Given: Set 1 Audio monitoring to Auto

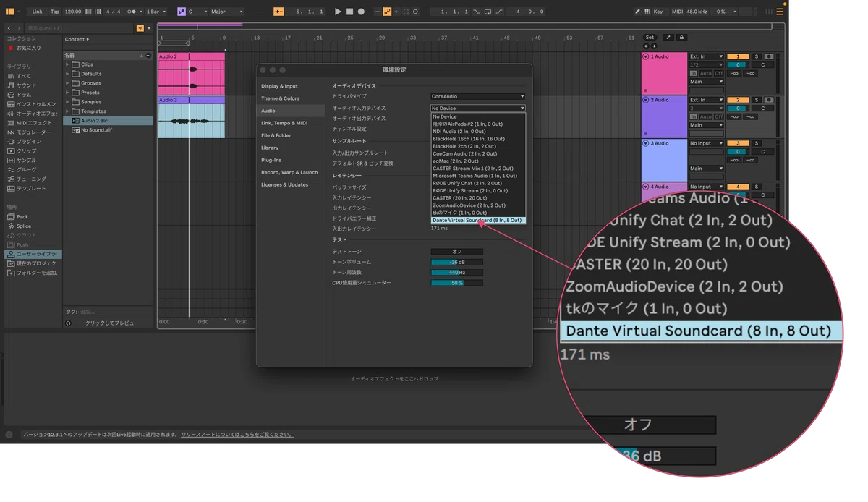Looking at the screenshot, I should point(706,73).
